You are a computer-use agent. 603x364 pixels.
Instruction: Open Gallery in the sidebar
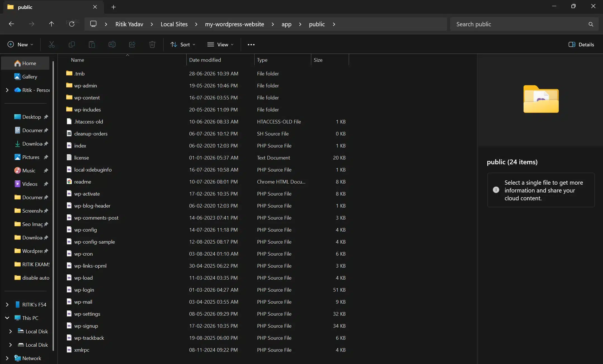25,77
